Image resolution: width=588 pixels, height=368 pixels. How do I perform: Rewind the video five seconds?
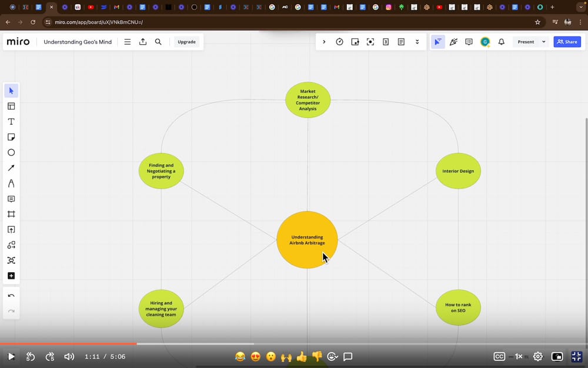click(x=31, y=357)
